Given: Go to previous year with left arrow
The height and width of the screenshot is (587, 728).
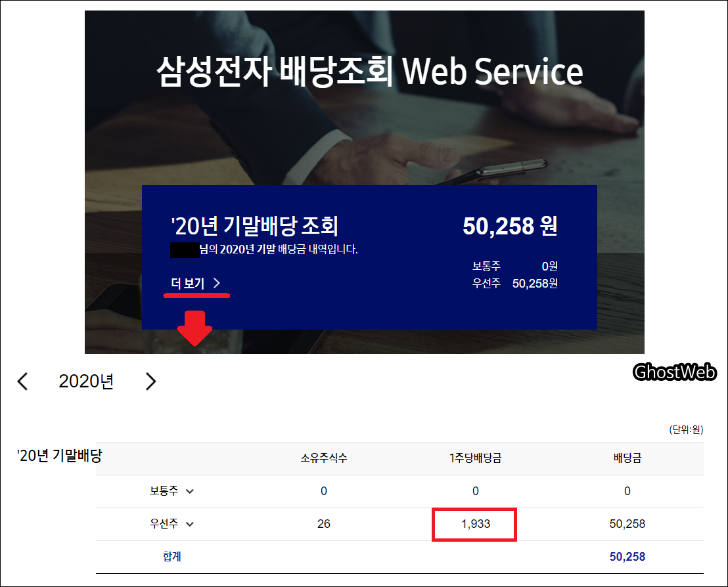Looking at the screenshot, I should [22, 381].
